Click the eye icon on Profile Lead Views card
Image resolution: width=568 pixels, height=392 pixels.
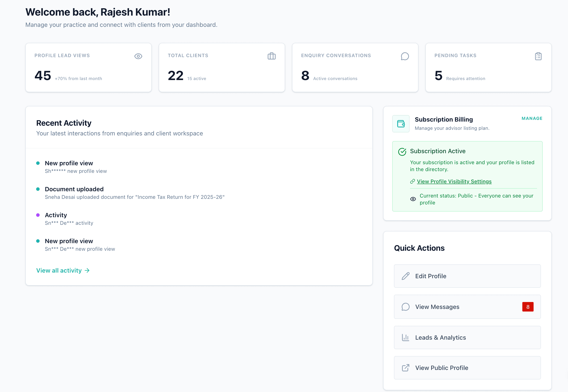(138, 56)
